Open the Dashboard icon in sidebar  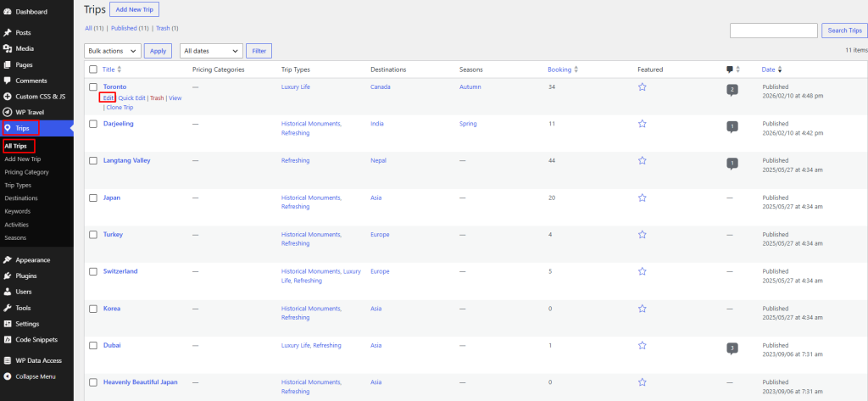8,12
